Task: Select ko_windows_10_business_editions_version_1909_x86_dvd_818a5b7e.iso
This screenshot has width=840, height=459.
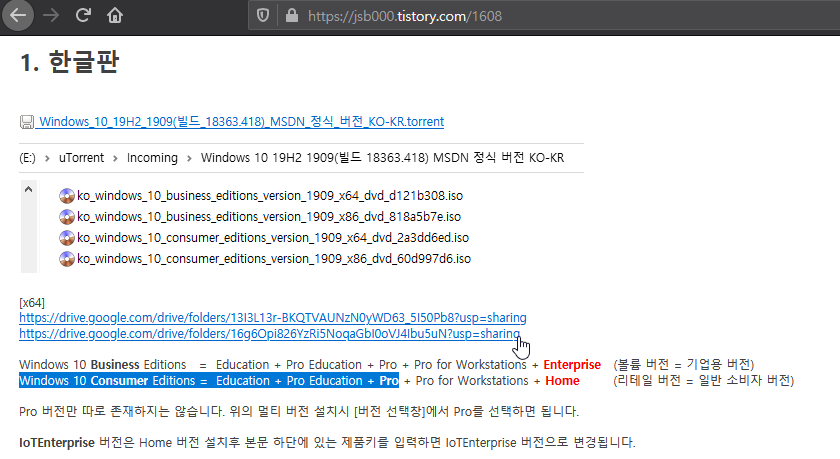Action: click(269, 217)
